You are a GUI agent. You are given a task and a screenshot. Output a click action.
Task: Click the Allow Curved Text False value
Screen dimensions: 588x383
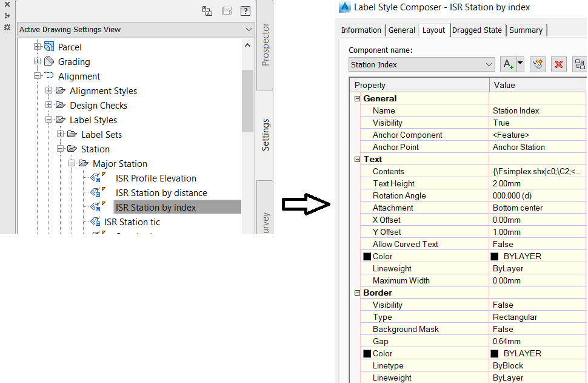(x=538, y=245)
